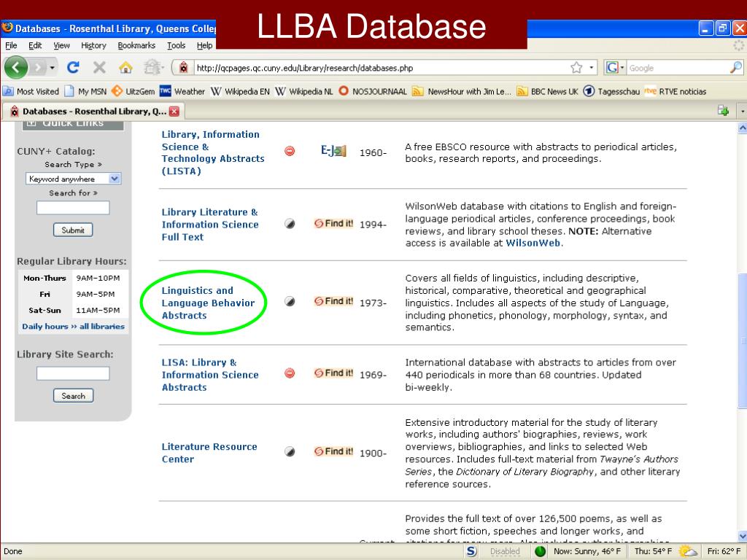
Task: Bookmark this page with the star icon
Action: pos(576,68)
